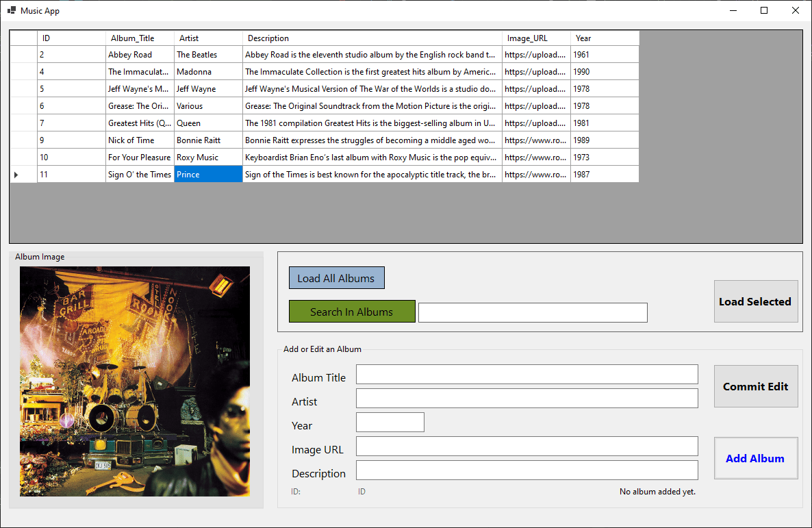This screenshot has width=812, height=528.
Task: Click the Load Selected button
Action: coord(756,301)
